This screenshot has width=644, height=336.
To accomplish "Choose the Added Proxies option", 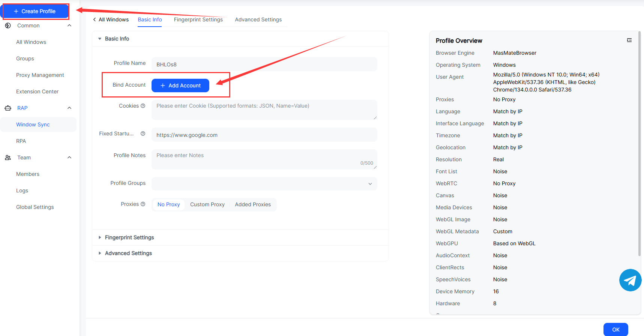I will [x=253, y=204].
